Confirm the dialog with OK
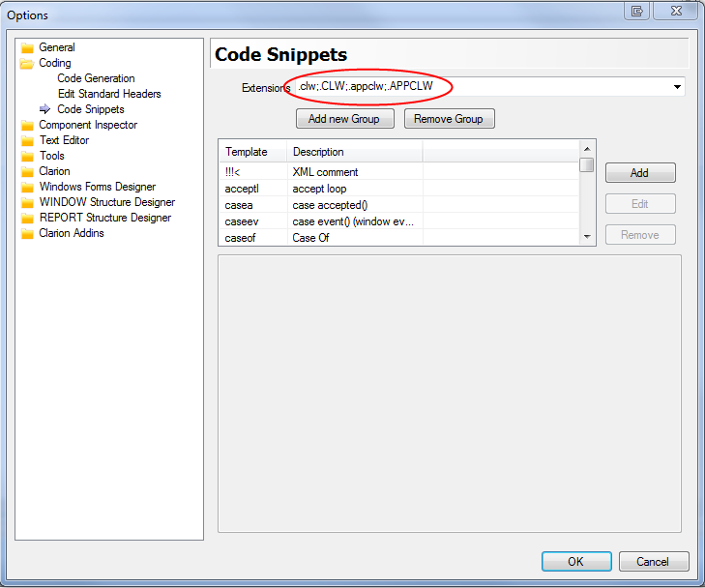Screen dimensions: 705x588 pos(575,561)
